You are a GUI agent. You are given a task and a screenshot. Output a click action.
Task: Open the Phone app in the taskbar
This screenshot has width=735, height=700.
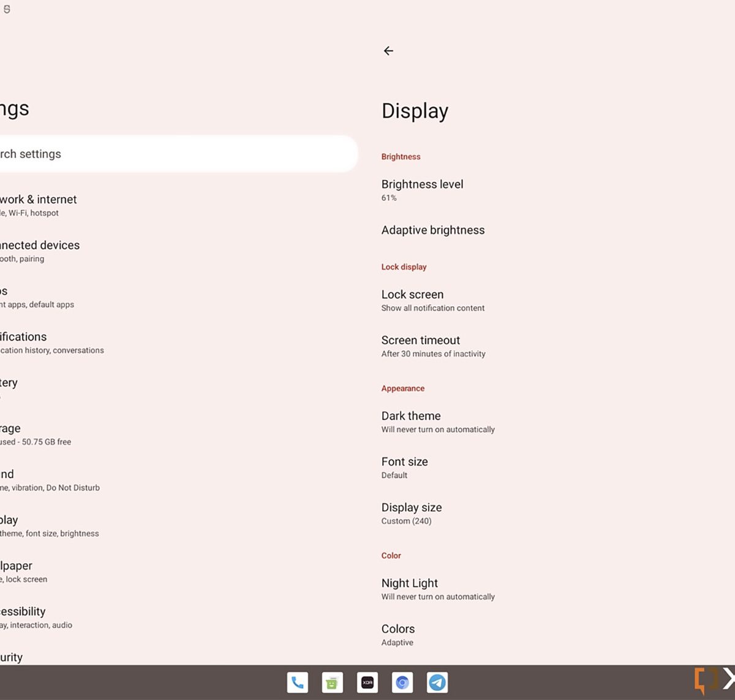(x=298, y=682)
